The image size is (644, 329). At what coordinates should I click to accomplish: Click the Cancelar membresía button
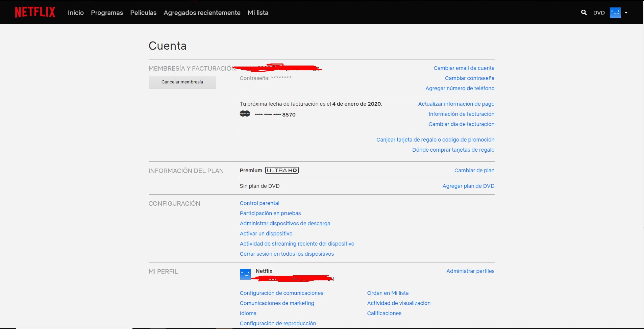click(182, 82)
